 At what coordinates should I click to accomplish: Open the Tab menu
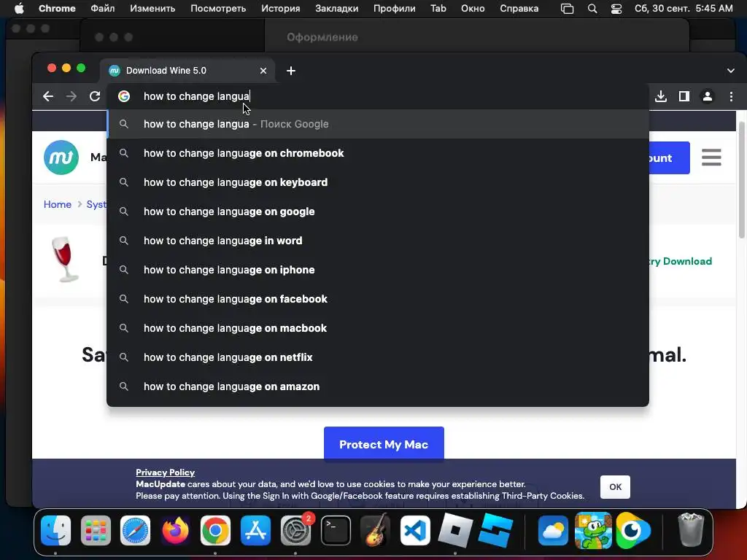click(438, 9)
